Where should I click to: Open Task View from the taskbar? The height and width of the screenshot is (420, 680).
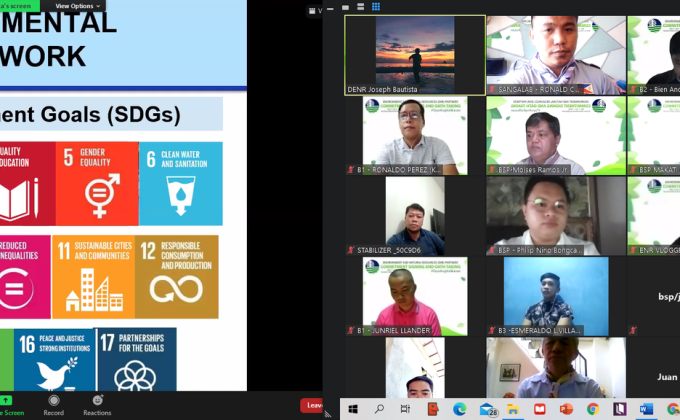click(x=406, y=409)
